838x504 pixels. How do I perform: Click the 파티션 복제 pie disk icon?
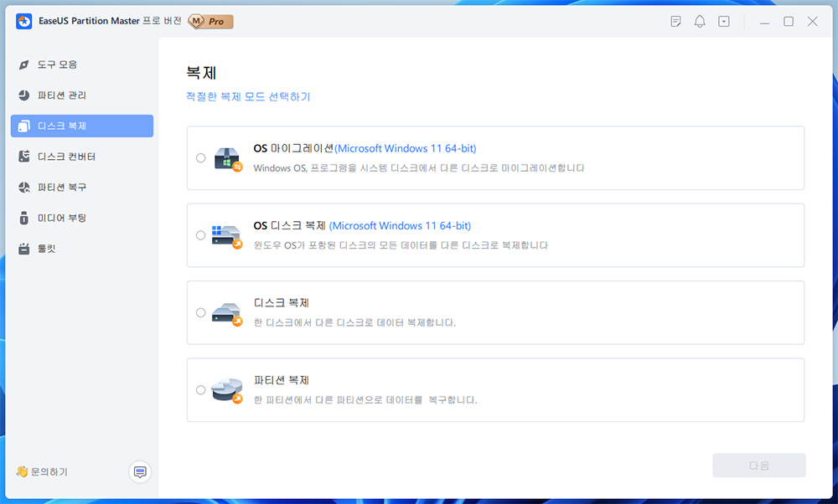(x=226, y=391)
